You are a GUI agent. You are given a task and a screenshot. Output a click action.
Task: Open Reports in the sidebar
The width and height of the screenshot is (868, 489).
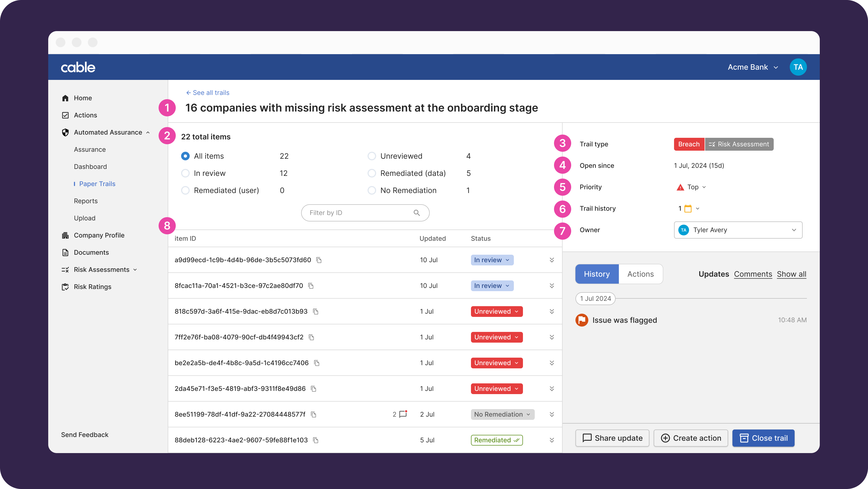coord(85,201)
